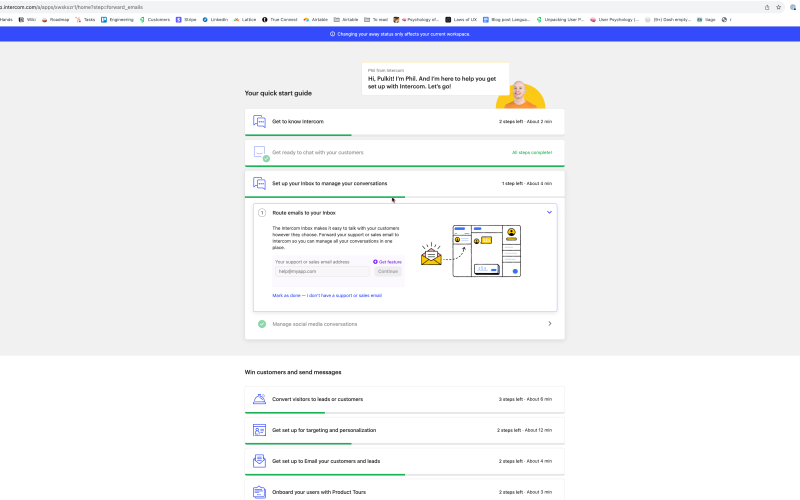The image size is (800, 500).
Task: Click the profile card icon for targeting and personalization
Action: click(259, 430)
